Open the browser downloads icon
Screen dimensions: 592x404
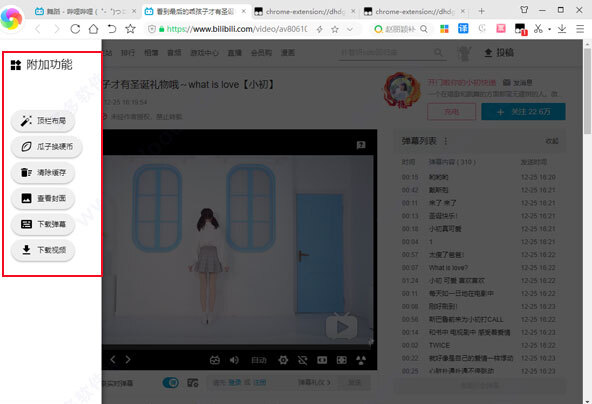562,29
